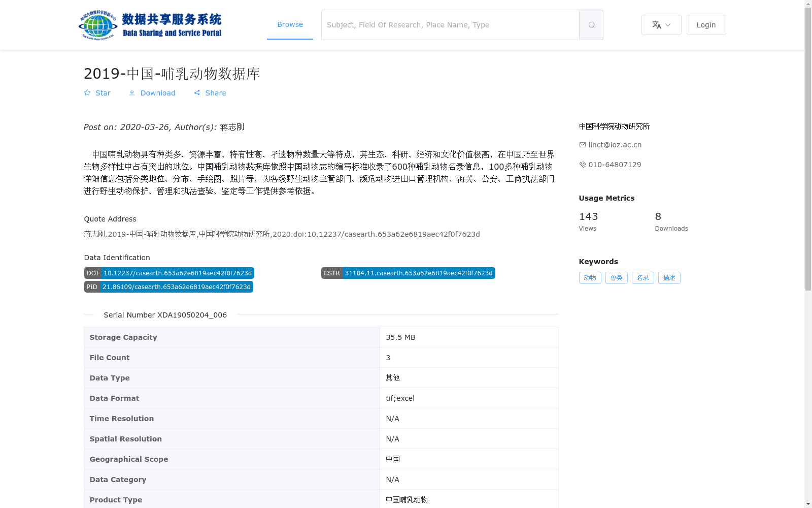Click the Data Type value 其他

pyautogui.click(x=393, y=378)
